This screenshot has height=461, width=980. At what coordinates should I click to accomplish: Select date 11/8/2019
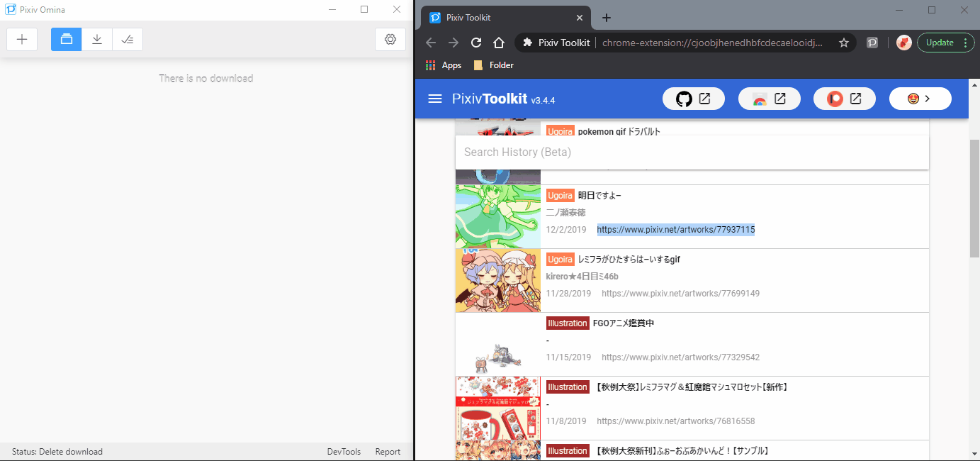coord(566,421)
